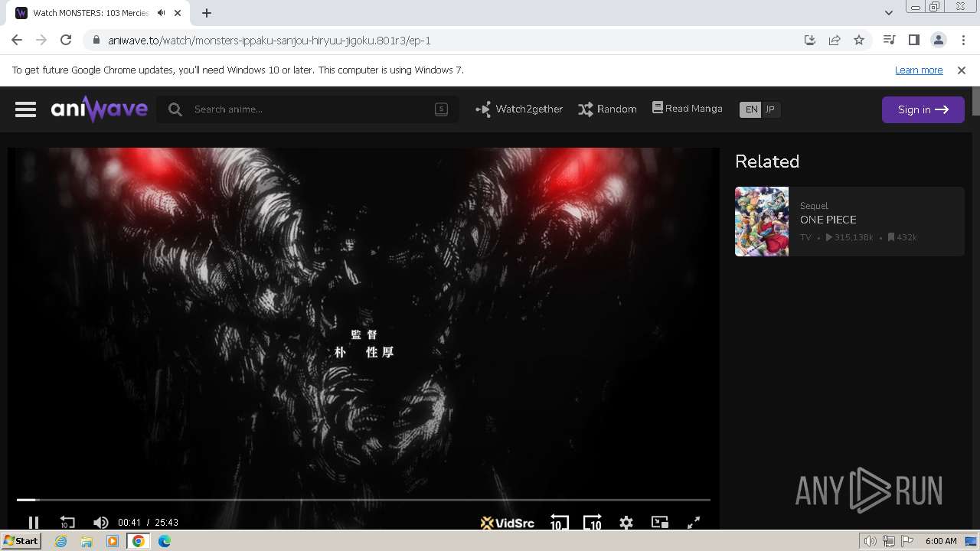Expand the tab search dropdown arrow
The height and width of the screenshot is (551, 980).
pos(888,12)
